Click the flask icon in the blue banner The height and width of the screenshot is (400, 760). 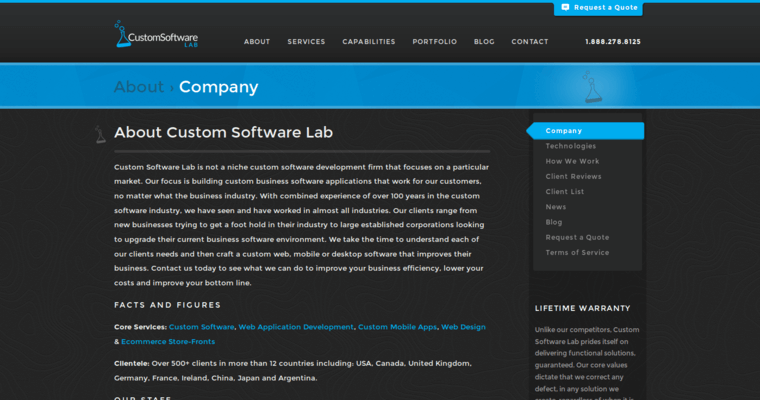[592, 87]
